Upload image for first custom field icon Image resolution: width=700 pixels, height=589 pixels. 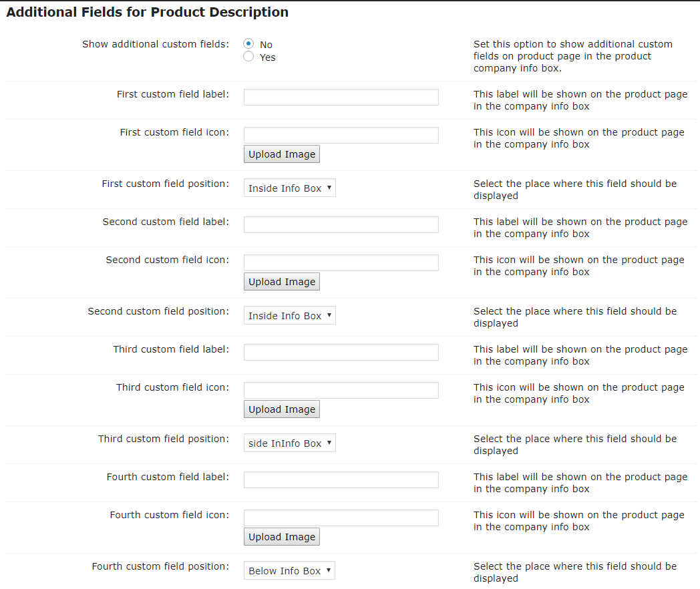pos(281,154)
